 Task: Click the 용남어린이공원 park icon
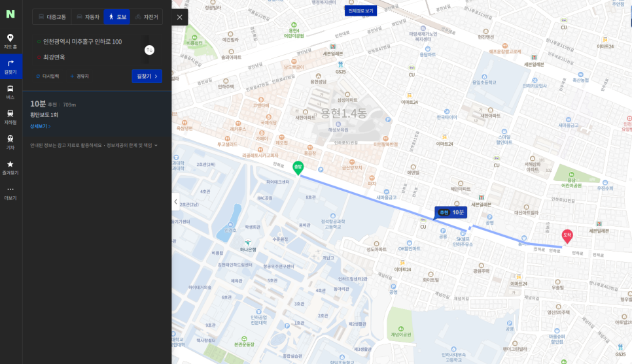tap(571, 174)
